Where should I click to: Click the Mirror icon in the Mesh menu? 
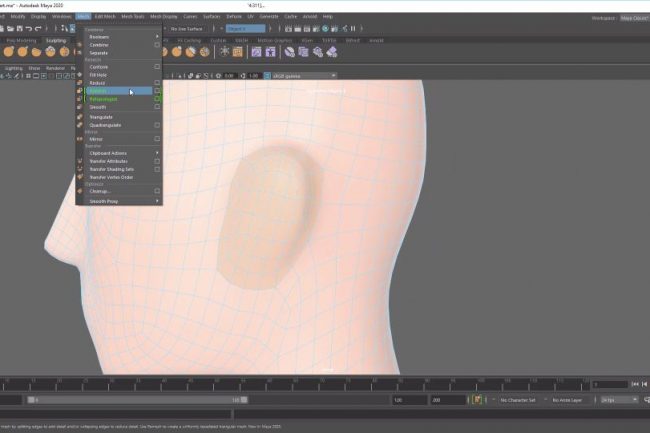(x=80, y=138)
